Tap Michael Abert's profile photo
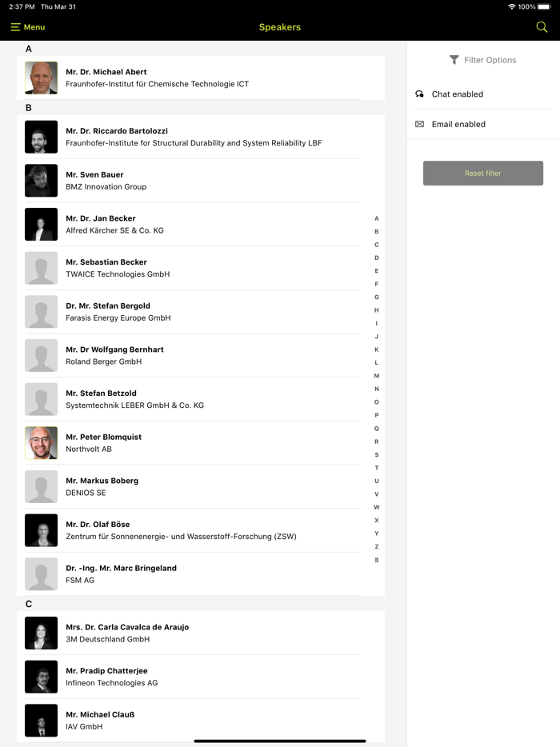This screenshot has width=560, height=747. coord(41,78)
